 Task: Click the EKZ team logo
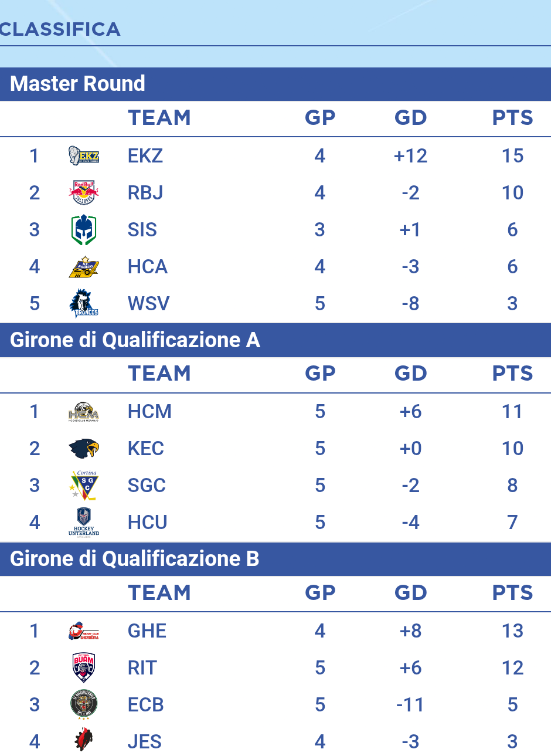(83, 156)
